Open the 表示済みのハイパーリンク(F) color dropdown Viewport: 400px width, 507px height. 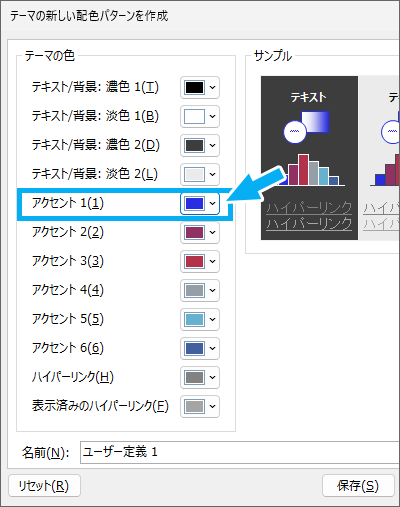pos(200,406)
